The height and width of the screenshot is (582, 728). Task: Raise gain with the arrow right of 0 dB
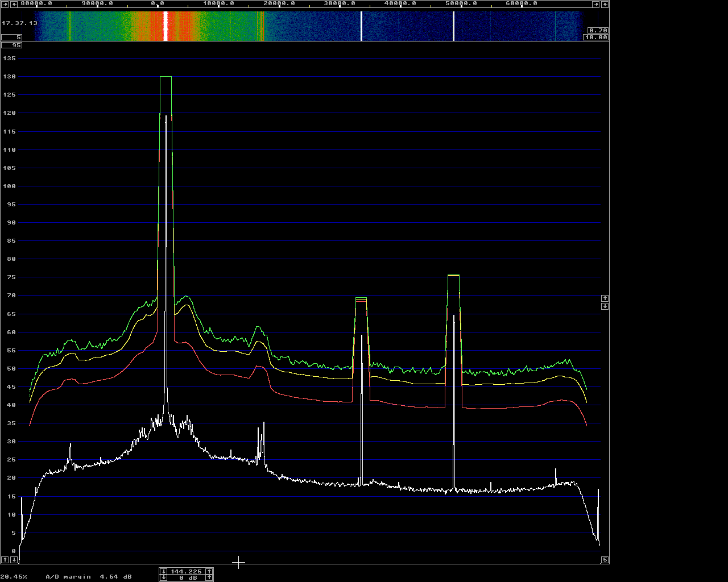209,577
